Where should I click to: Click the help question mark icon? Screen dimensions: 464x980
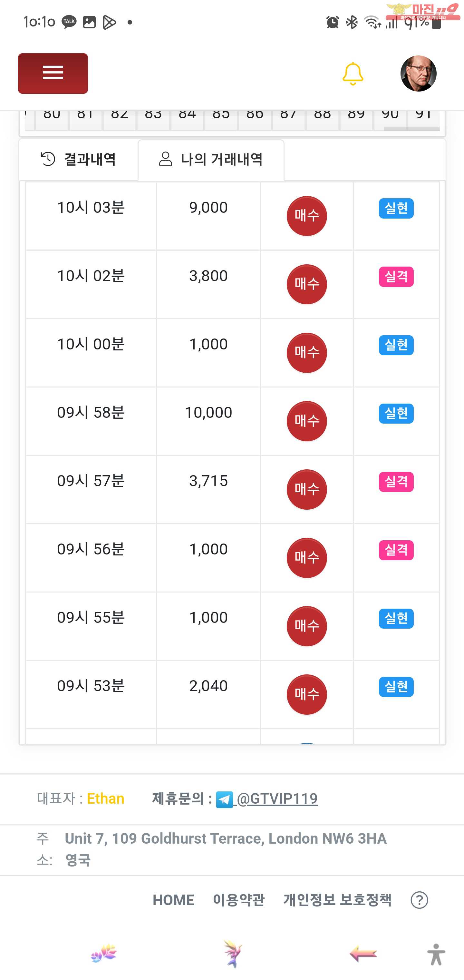coord(419,900)
